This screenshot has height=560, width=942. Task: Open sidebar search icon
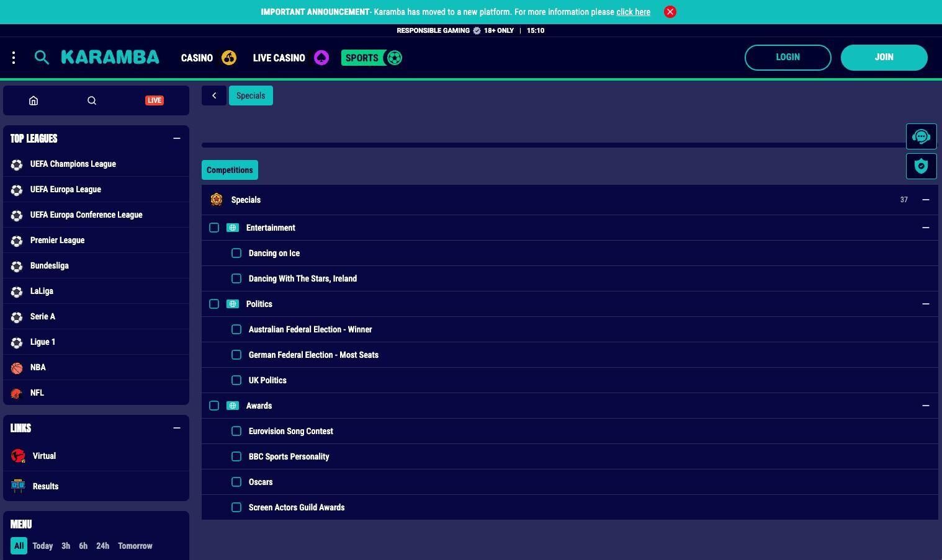pyautogui.click(x=92, y=100)
